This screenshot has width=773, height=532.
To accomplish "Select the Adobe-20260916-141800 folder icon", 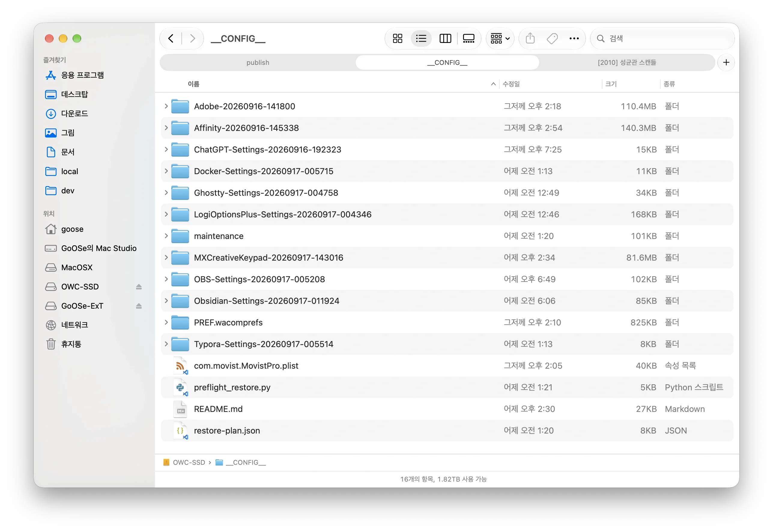I will coord(180,106).
